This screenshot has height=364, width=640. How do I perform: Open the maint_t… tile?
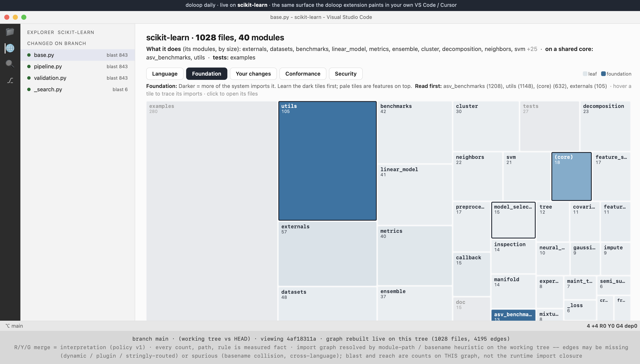point(580,288)
